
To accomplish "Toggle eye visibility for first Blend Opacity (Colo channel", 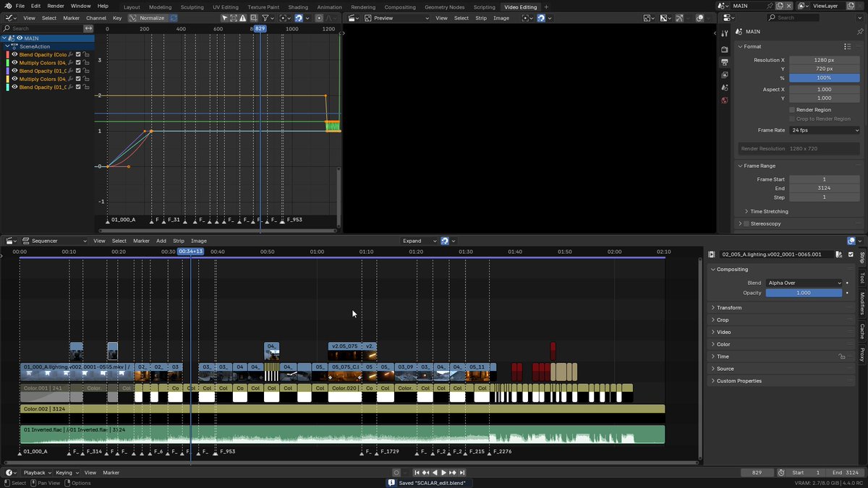I will click(x=14, y=54).
